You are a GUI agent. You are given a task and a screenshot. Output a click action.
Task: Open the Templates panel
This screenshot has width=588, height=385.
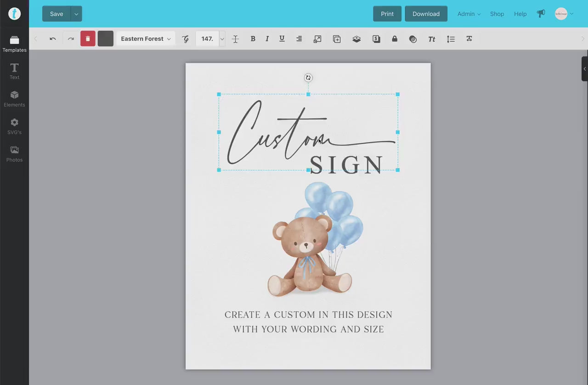click(x=14, y=44)
